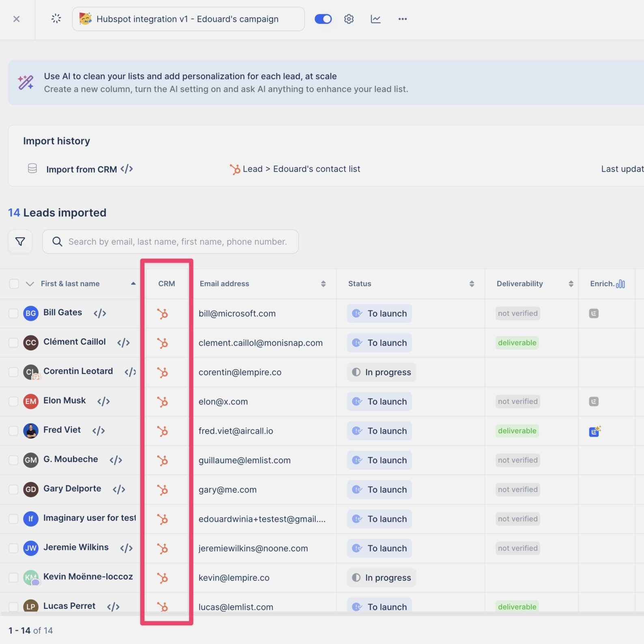This screenshot has height=644, width=644.
Task: Open campaign settings gear icon
Action: point(349,19)
